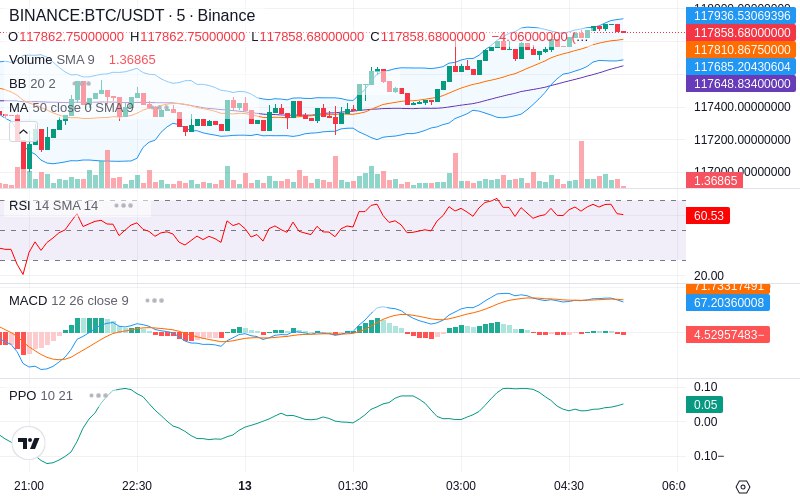This screenshot has width=800, height=500.
Task: Select the BB 20 2 indicator legend
Action: (x=32, y=83)
